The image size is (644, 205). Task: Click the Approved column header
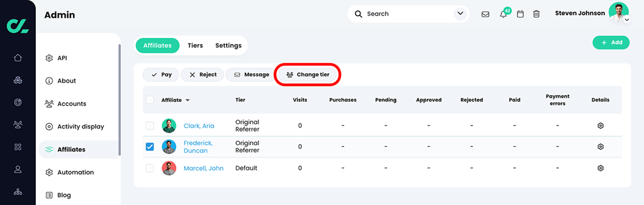coord(429,99)
